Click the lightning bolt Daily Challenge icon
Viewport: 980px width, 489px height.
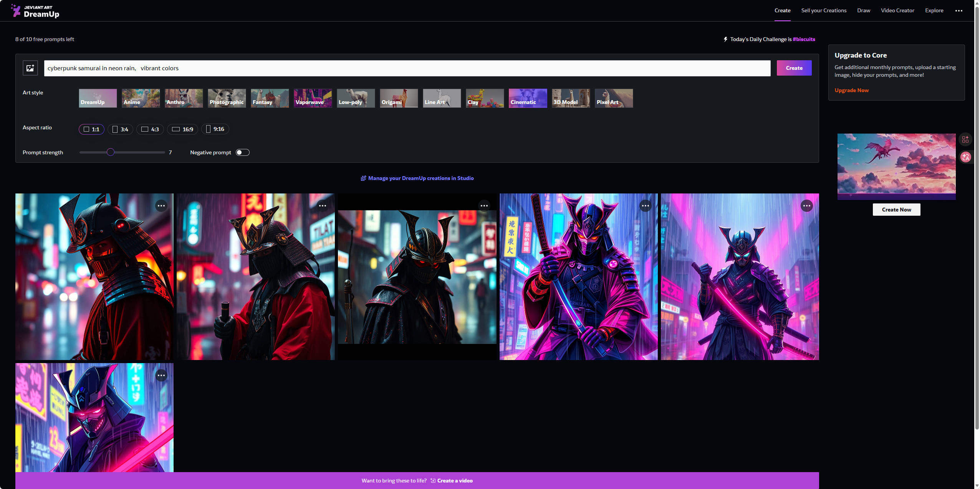click(x=725, y=39)
